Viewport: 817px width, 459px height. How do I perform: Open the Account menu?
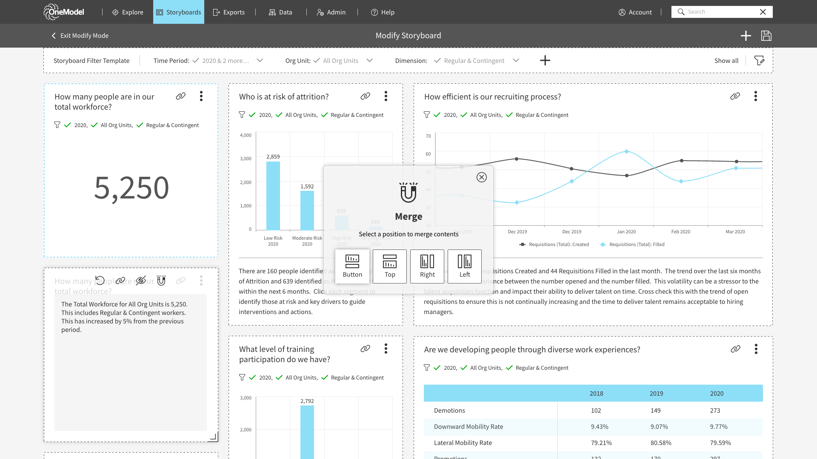pyautogui.click(x=635, y=12)
